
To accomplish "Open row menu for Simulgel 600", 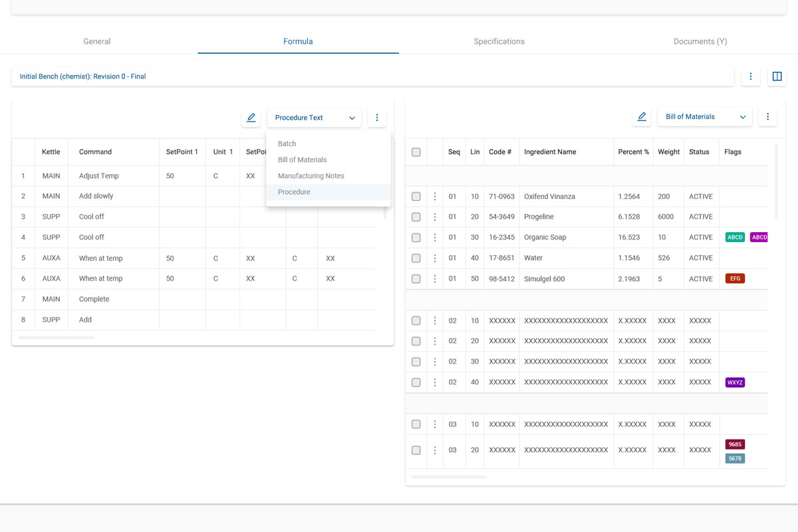I will pos(435,279).
